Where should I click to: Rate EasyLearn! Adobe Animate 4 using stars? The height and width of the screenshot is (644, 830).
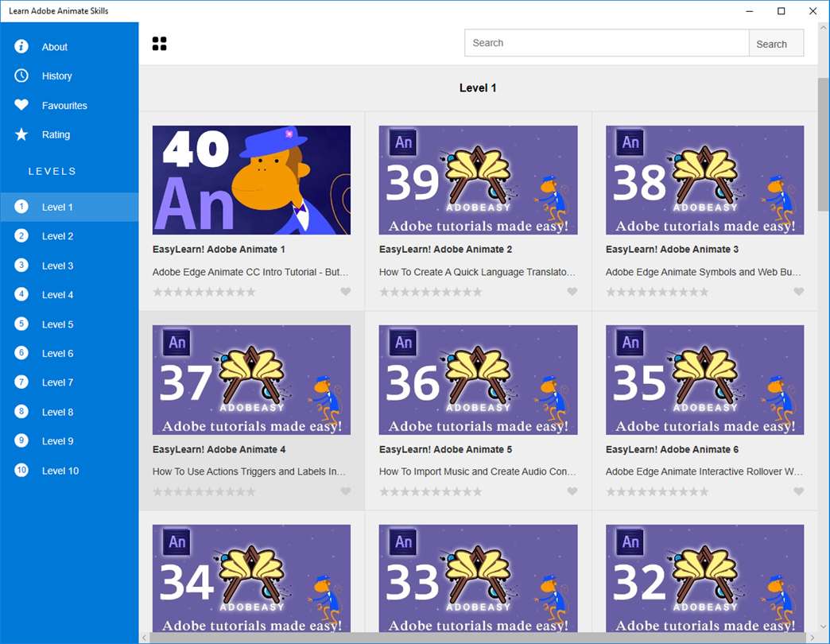coord(204,491)
